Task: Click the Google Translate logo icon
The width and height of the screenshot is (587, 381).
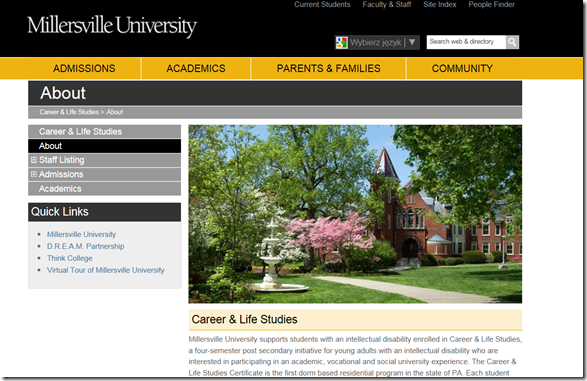Action: (x=341, y=42)
